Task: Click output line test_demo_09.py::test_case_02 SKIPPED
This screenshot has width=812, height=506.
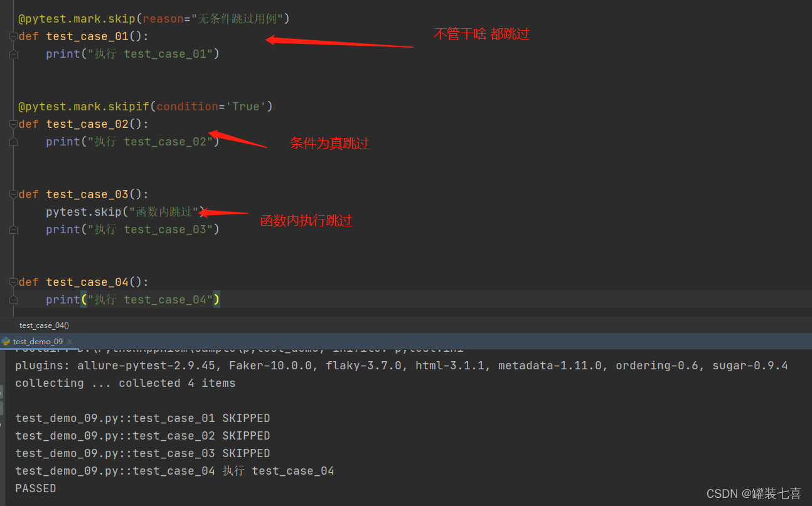Action: 142,436
